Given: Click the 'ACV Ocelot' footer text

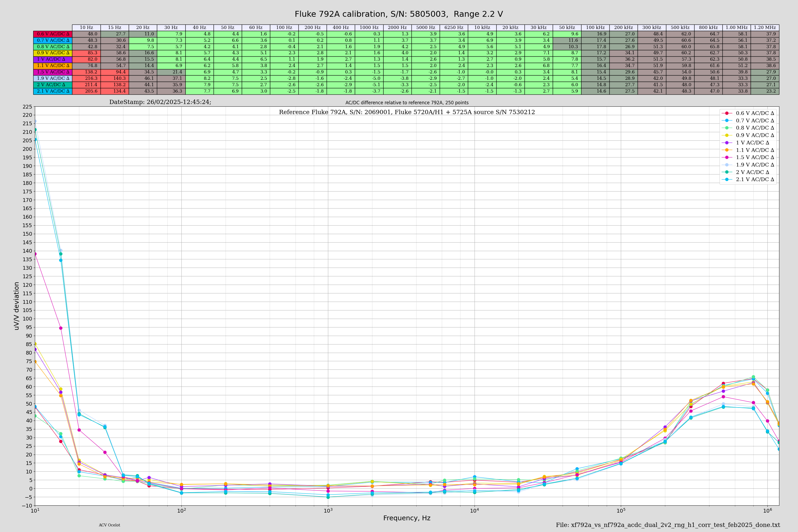Looking at the screenshot, I should 109,525.
